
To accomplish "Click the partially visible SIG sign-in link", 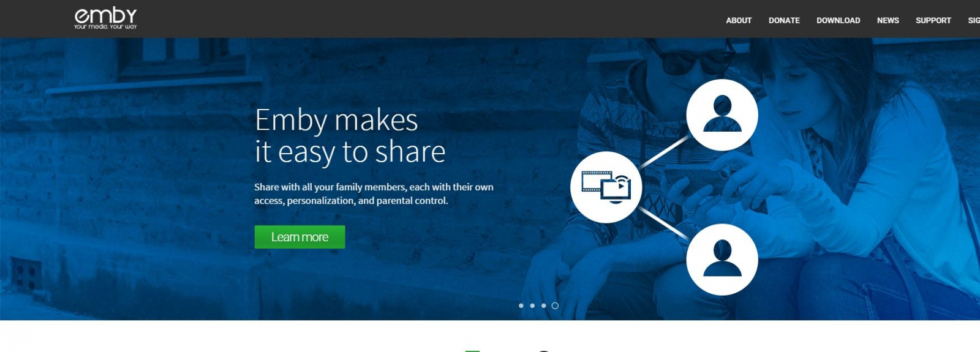I will [974, 20].
